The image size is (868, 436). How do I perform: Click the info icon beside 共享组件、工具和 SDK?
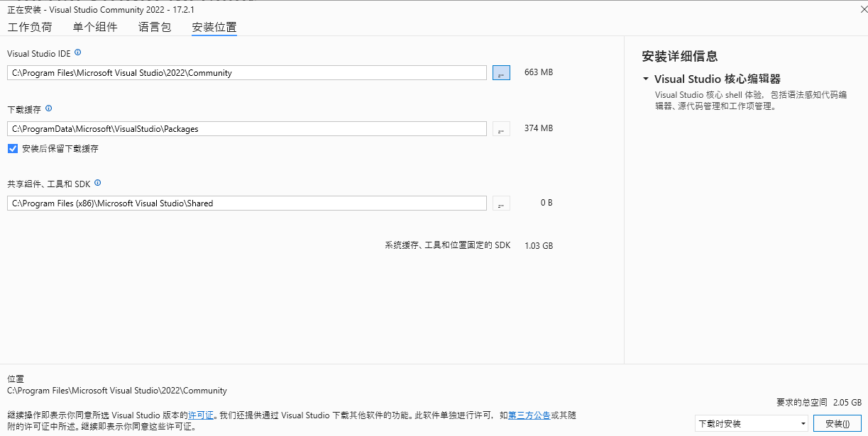pyautogui.click(x=97, y=183)
